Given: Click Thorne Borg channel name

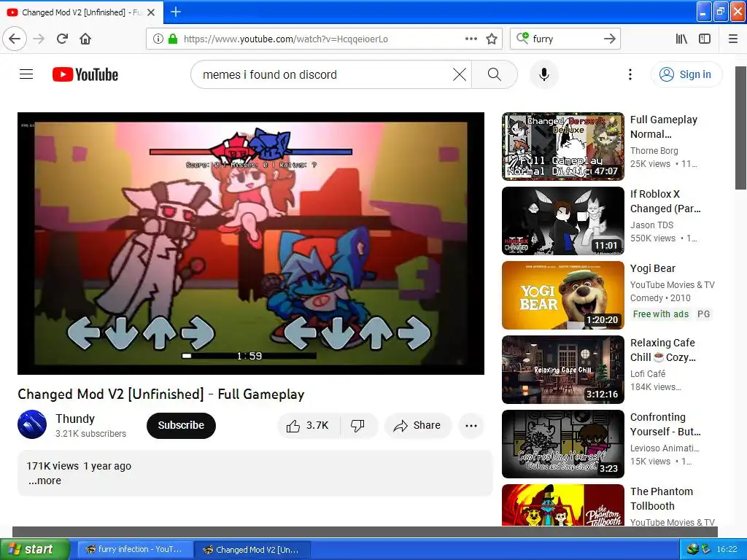Looking at the screenshot, I should pyautogui.click(x=654, y=150).
